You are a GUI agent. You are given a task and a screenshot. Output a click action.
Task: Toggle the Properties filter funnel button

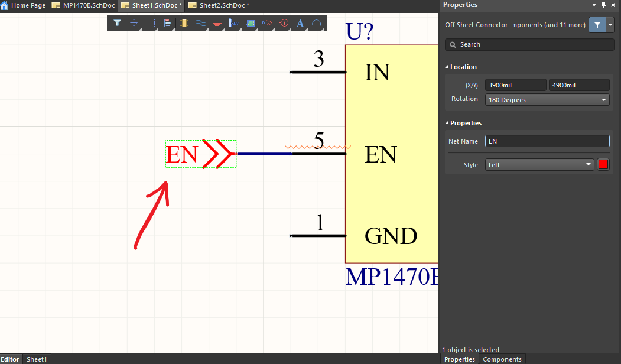point(597,25)
